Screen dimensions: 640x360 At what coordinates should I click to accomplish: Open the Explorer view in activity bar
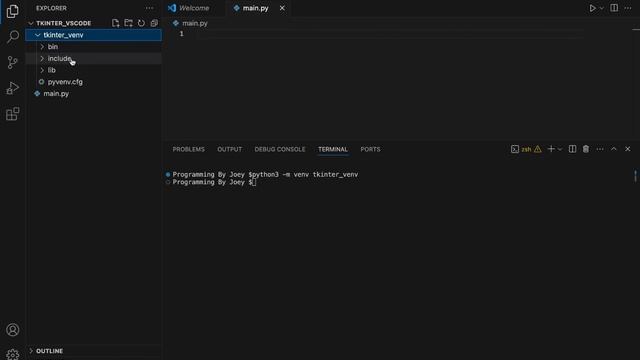point(12,11)
